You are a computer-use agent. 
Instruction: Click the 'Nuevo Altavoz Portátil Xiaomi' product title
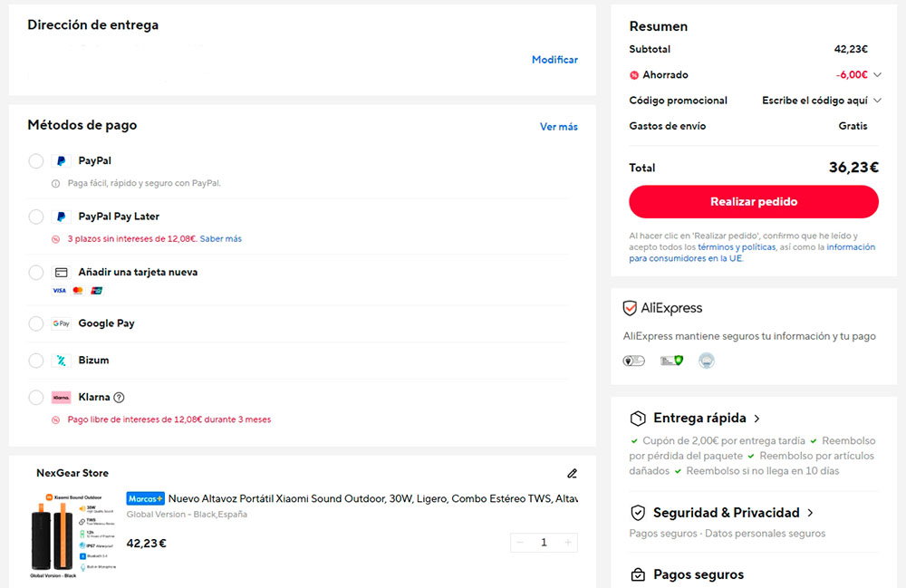372,498
